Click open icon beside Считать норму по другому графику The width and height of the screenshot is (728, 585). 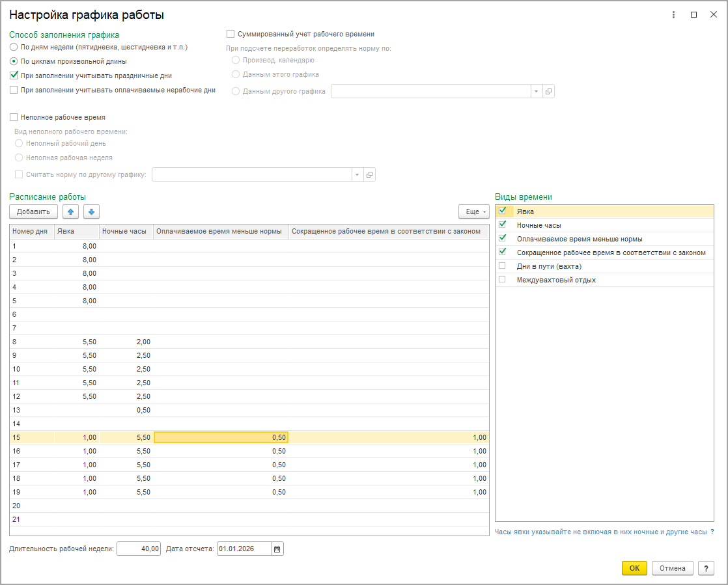click(x=369, y=174)
